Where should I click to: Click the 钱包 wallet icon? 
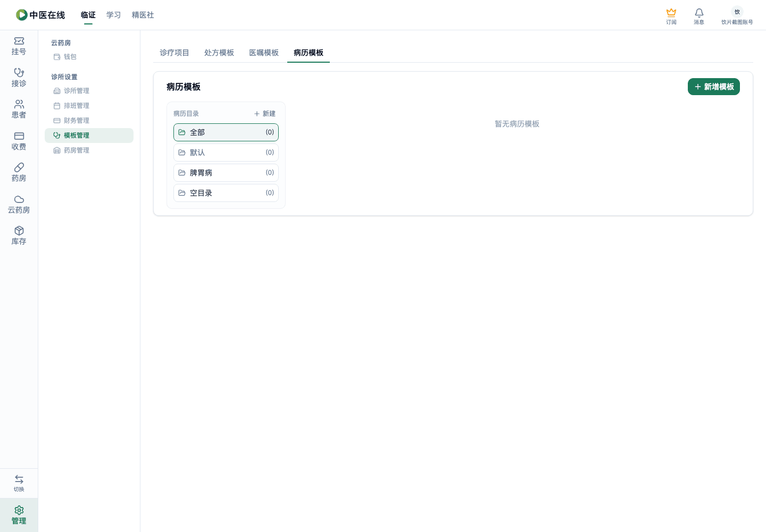pyautogui.click(x=57, y=57)
